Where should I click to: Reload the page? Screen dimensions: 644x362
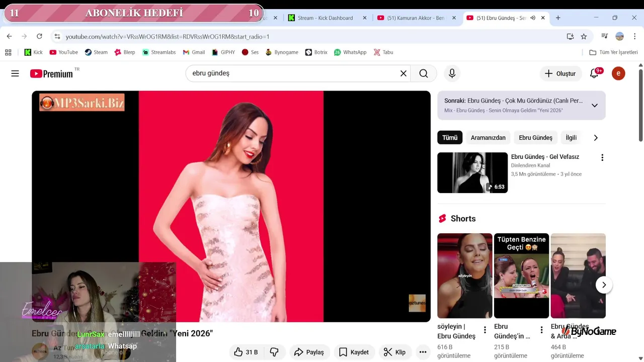[39, 36]
